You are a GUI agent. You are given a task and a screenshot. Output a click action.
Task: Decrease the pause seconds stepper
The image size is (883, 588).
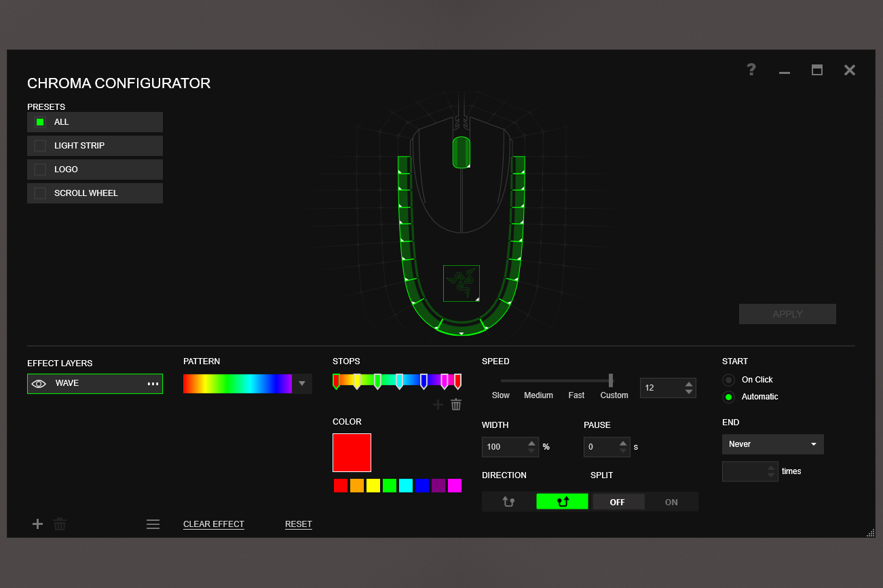624,451
